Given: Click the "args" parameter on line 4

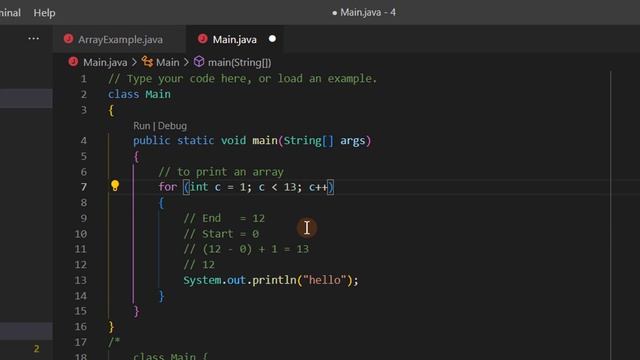Looking at the screenshot, I should [x=352, y=141].
